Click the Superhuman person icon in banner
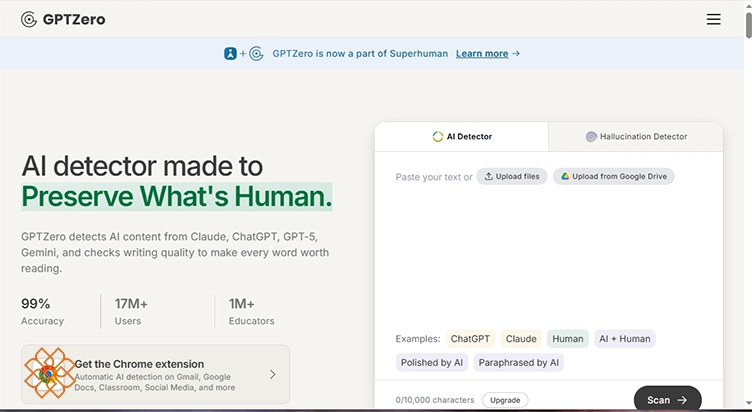The width and height of the screenshot is (752, 412). click(230, 54)
